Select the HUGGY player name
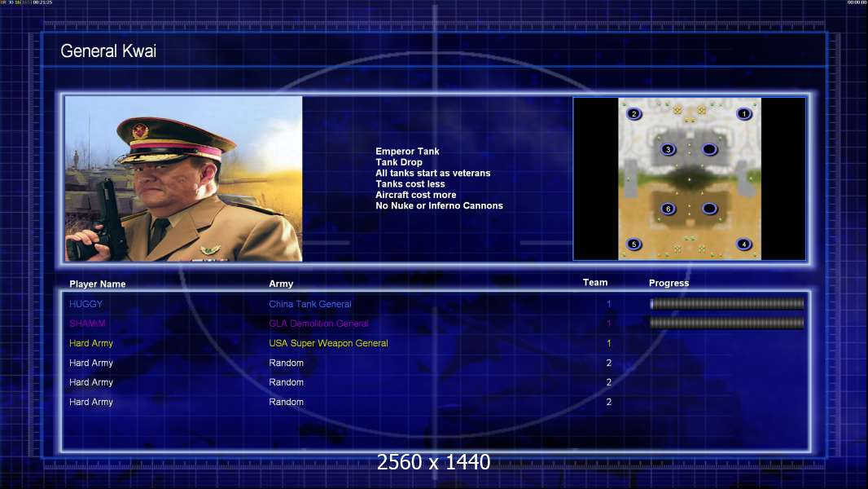This screenshot has height=489, width=868. click(x=85, y=304)
